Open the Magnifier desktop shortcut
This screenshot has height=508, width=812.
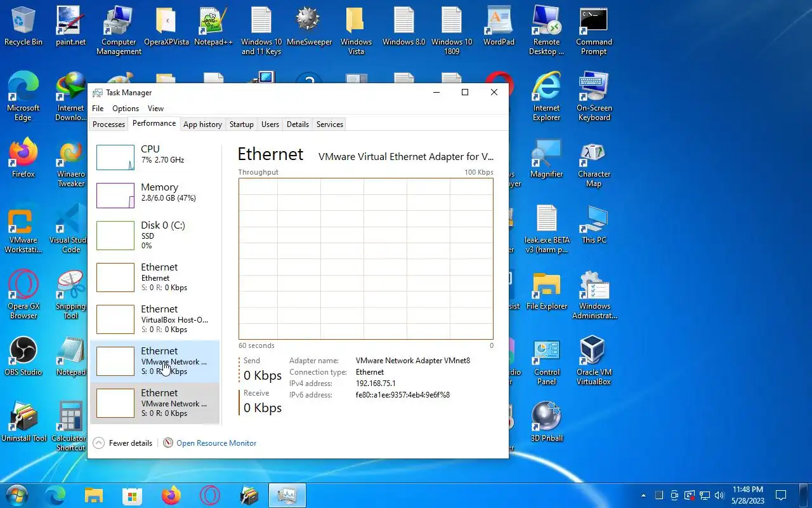coord(547,159)
